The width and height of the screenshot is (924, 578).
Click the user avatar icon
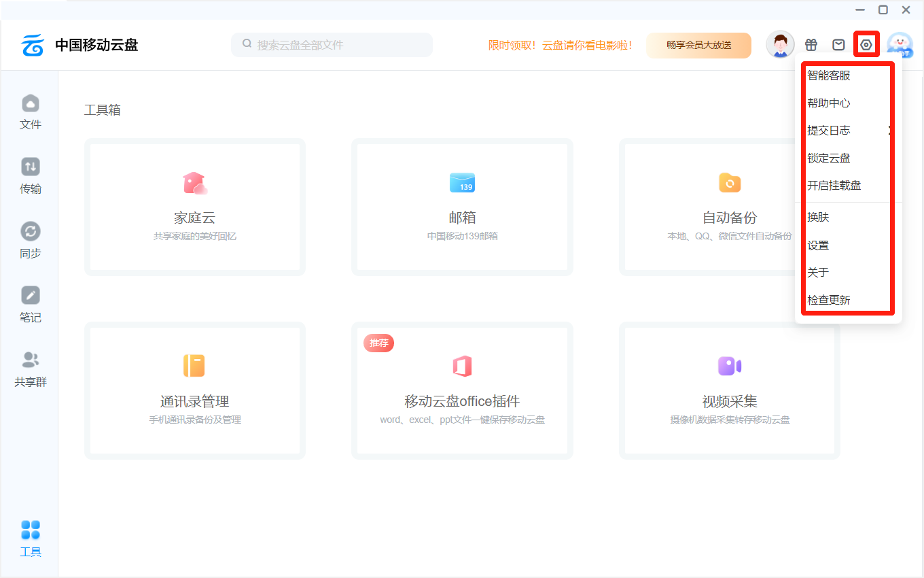pyautogui.click(x=780, y=45)
